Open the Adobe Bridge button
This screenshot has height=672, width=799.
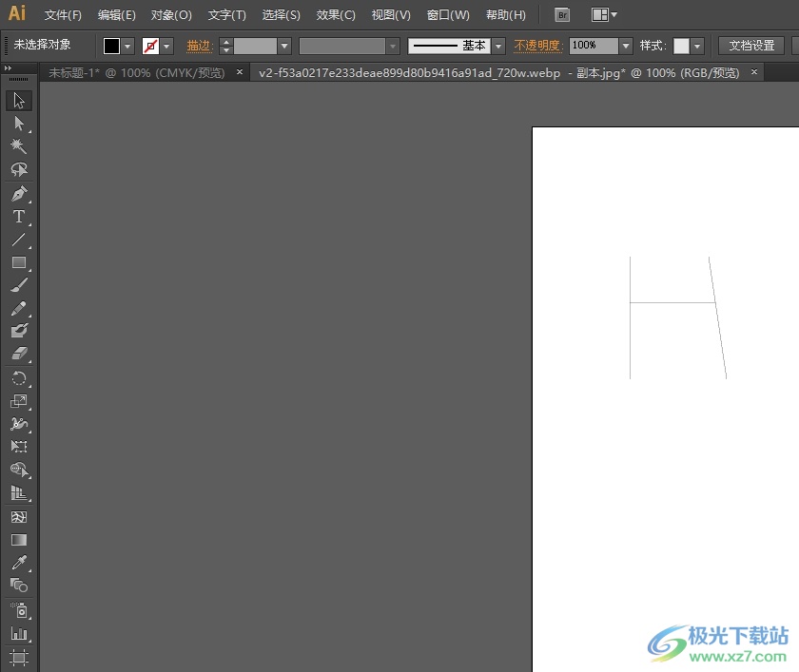562,15
